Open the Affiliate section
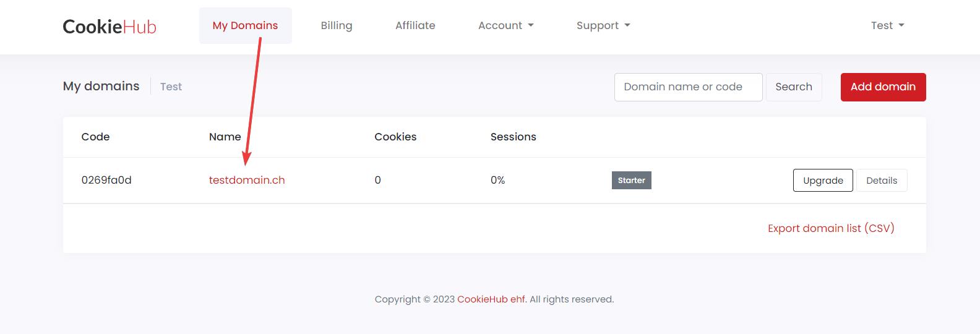Viewport: 980px width, 334px height. 415,25
